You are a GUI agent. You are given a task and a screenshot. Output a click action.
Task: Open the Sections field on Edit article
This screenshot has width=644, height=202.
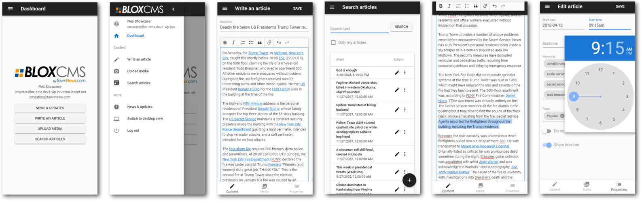tap(553, 44)
